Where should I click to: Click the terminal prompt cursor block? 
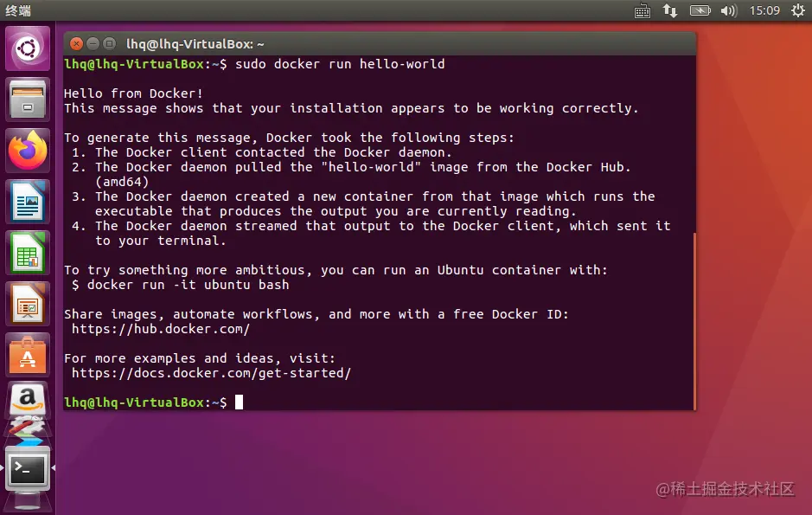click(x=239, y=402)
